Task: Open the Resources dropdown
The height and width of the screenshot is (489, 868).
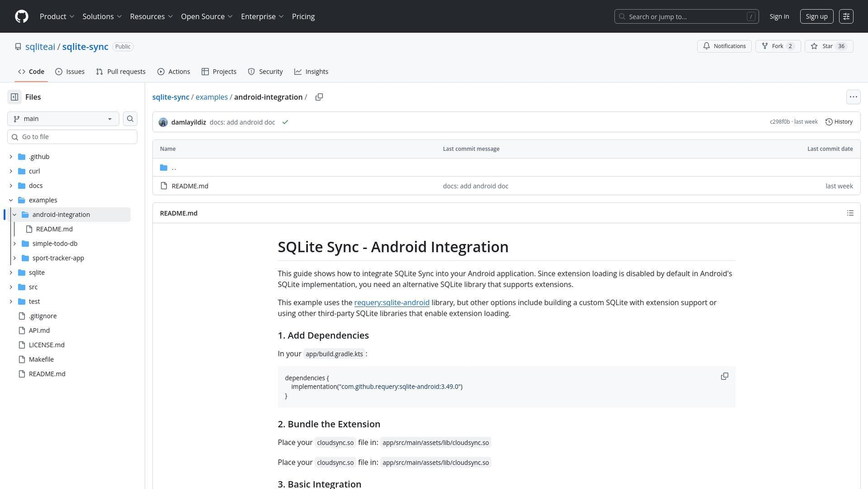Action: point(151,16)
